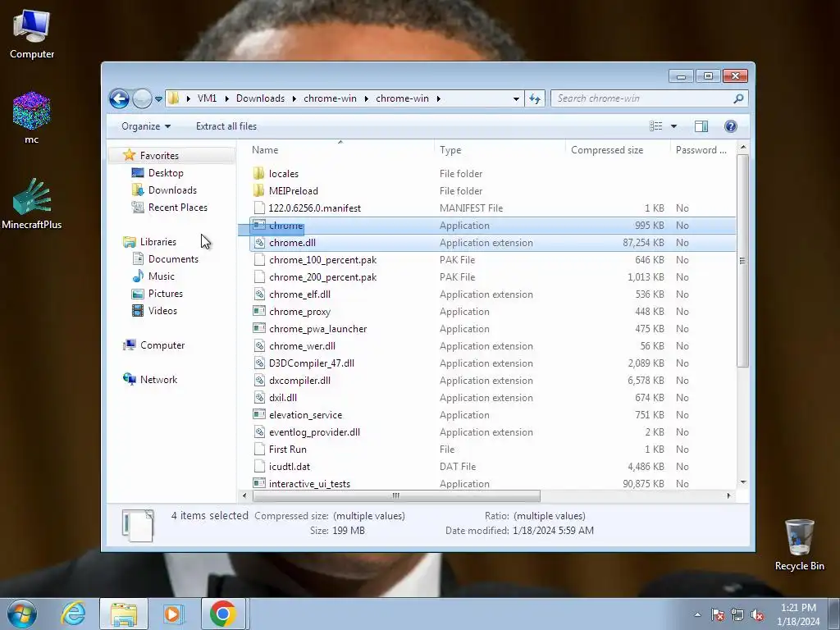
Task: Show the preview pane icon
Action: (701, 126)
